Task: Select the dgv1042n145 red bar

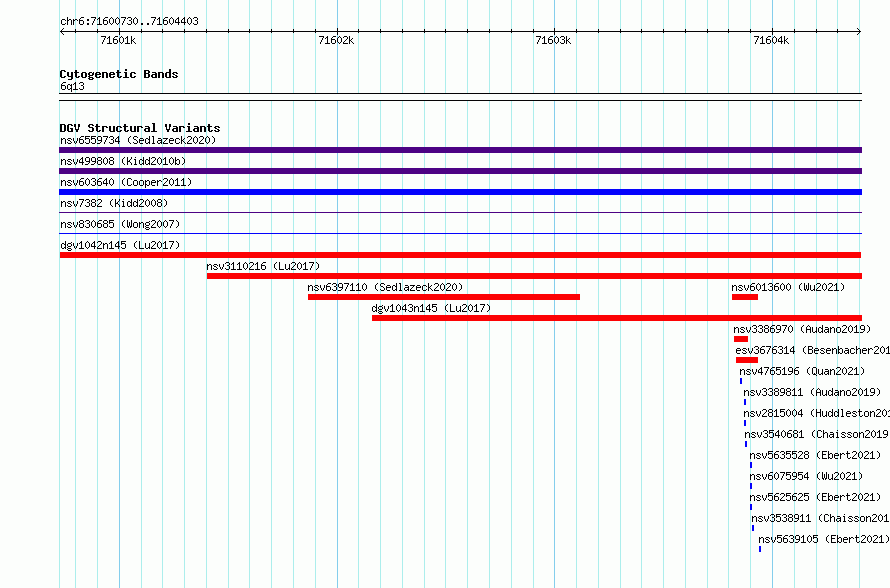Action: pos(460,255)
